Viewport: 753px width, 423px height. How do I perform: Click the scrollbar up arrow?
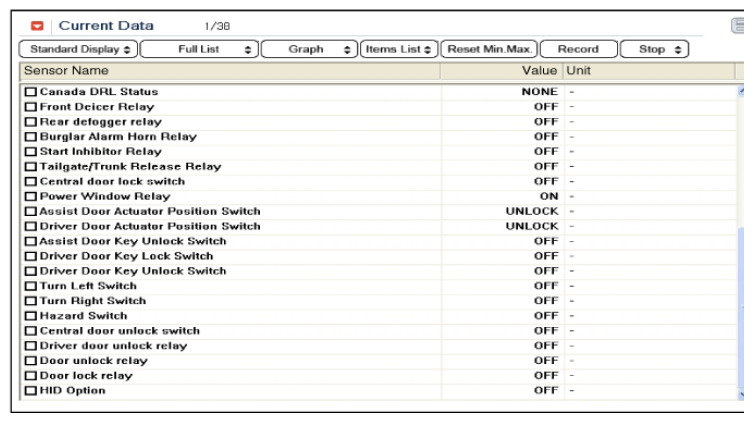coord(741,91)
